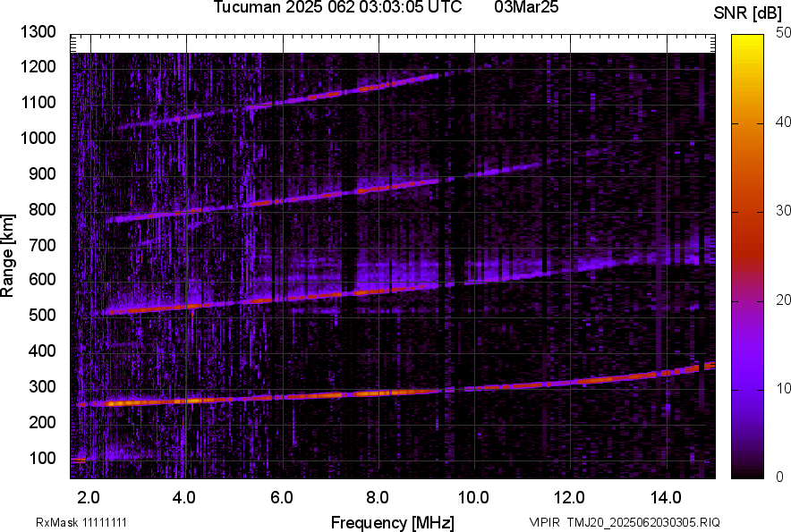Screen dimensions: 791x532
Task: Click the 'Frequency [MHz]' x-axis label
Action: coord(393,522)
